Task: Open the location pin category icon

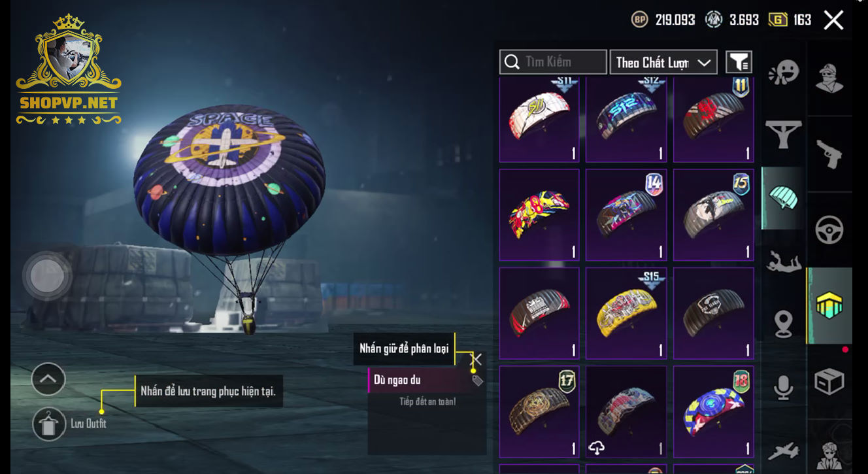Action: 784,324
